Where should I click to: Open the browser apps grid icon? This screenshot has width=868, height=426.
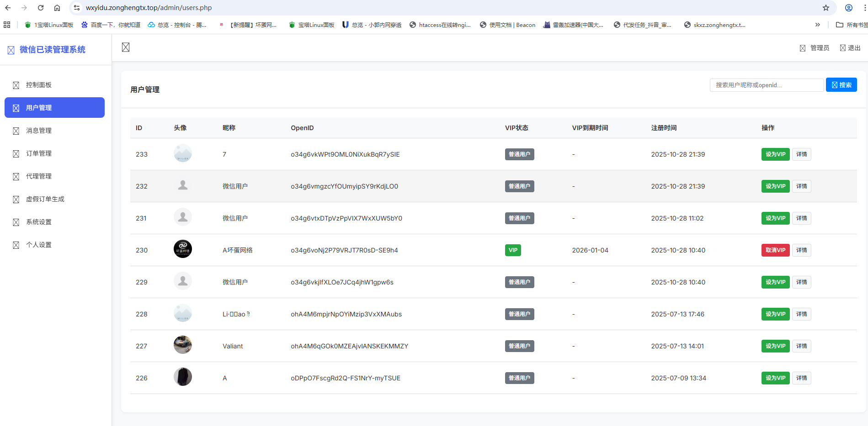(7, 25)
